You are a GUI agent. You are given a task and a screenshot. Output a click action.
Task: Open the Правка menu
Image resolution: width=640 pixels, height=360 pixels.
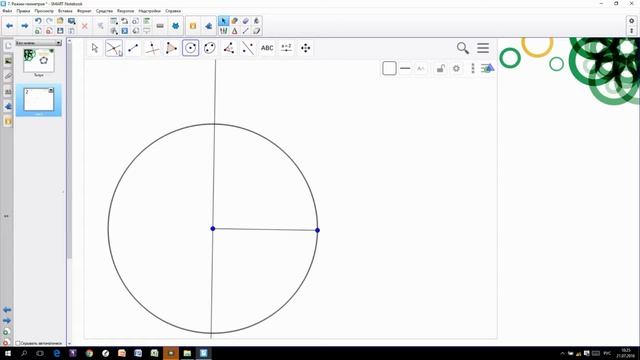23,11
